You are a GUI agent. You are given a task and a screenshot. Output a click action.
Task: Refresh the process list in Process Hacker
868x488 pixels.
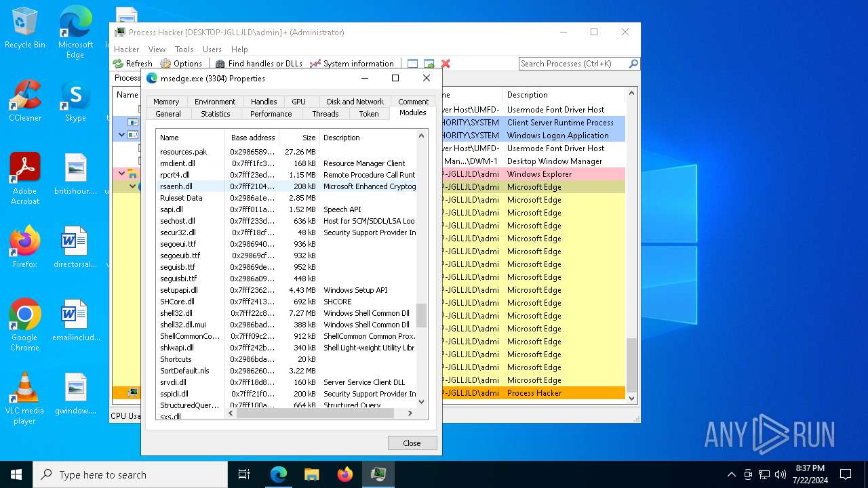pyautogui.click(x=133, y=64)
